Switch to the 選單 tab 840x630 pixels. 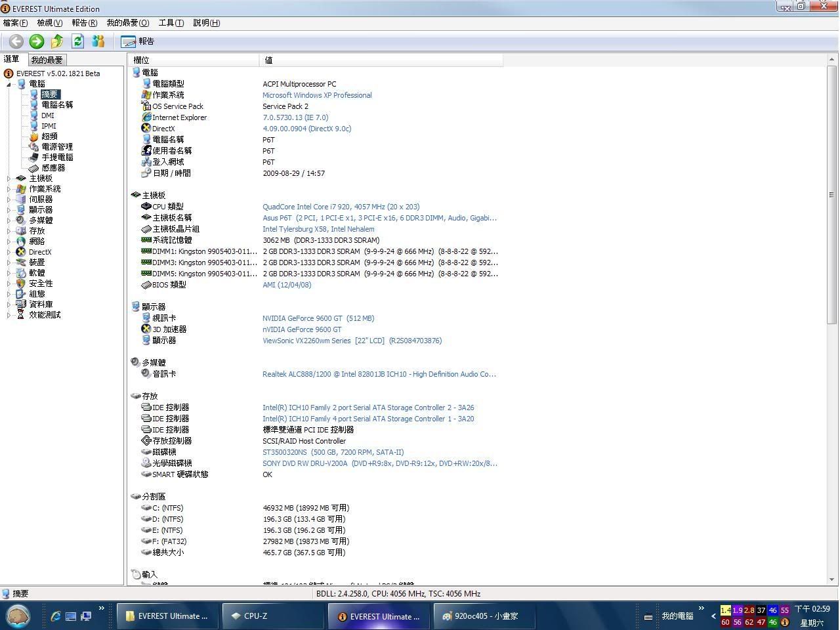pyautogui.click(x=12, y=59)
